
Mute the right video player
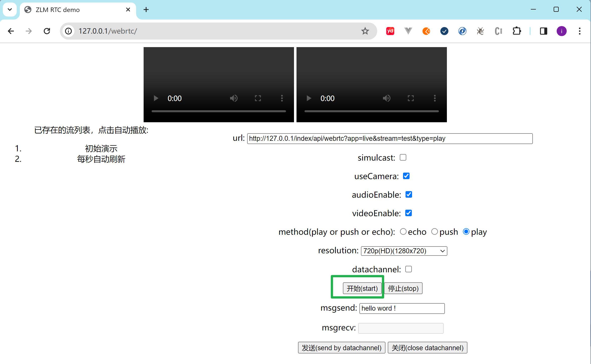pyautogui.click(x=386, y=98)
